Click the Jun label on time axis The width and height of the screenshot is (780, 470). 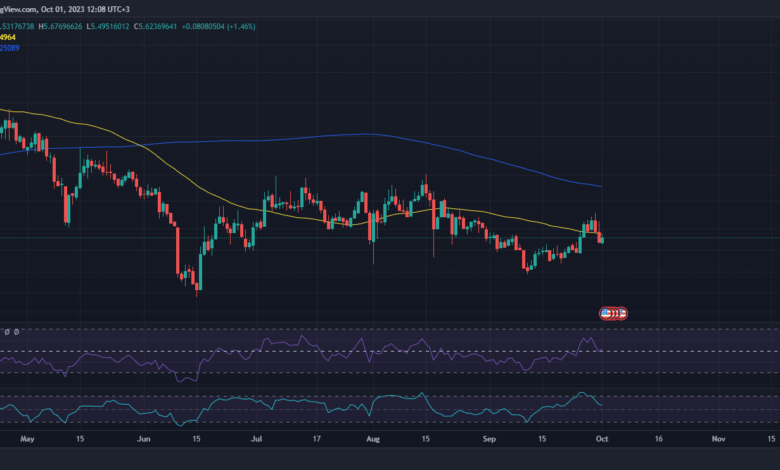[x=145, y=438]
